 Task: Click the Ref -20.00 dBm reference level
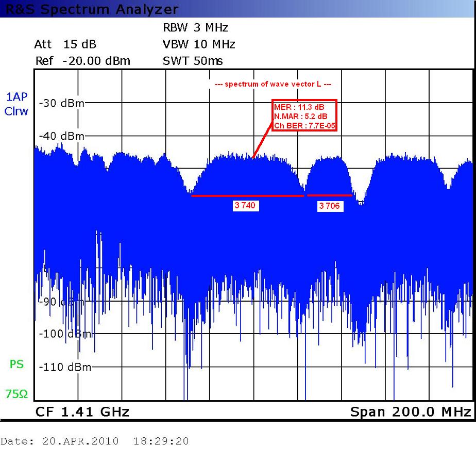pos(82,61)
